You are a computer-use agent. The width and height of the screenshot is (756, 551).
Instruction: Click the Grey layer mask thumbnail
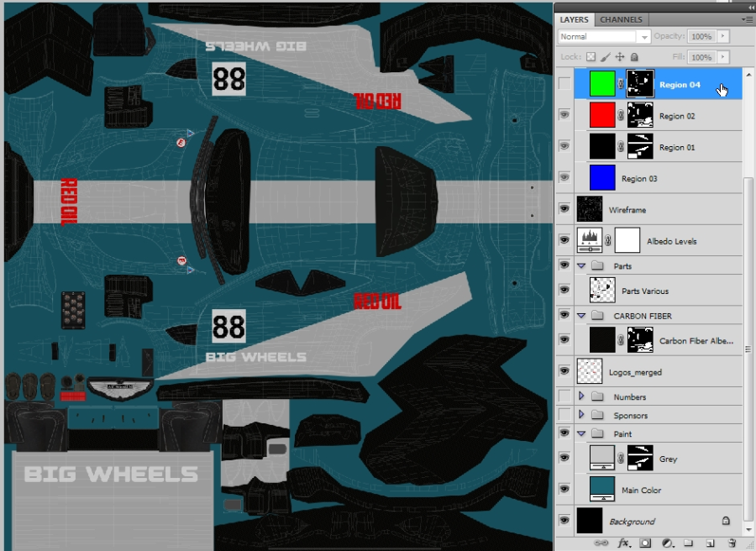(x=640, y=458)
